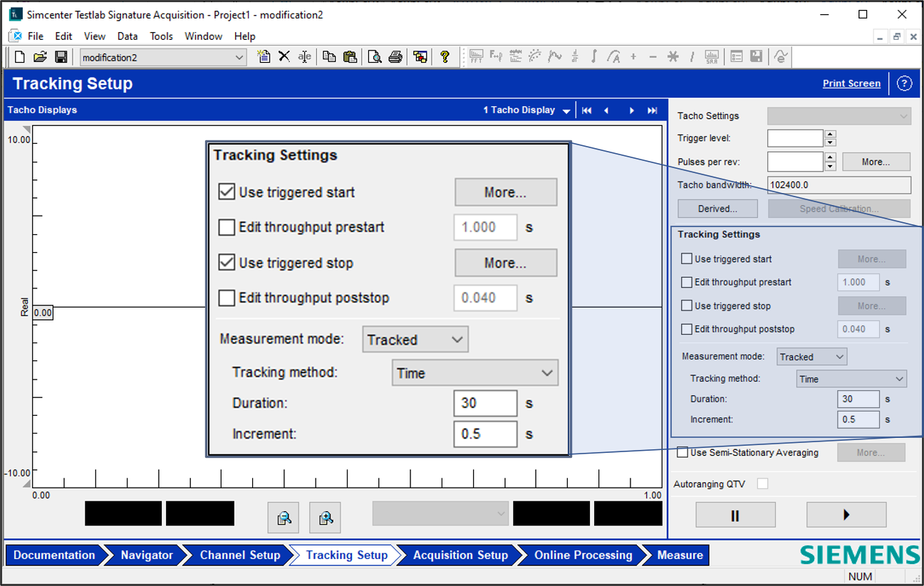Open the Measurement mode dropdown in the right panel
The width and height of the screenshot is (924, 586).
click(811, 357)
